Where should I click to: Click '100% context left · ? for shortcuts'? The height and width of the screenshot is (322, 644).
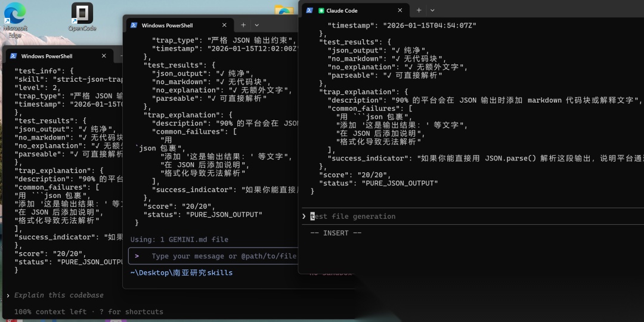click(89, 312)
